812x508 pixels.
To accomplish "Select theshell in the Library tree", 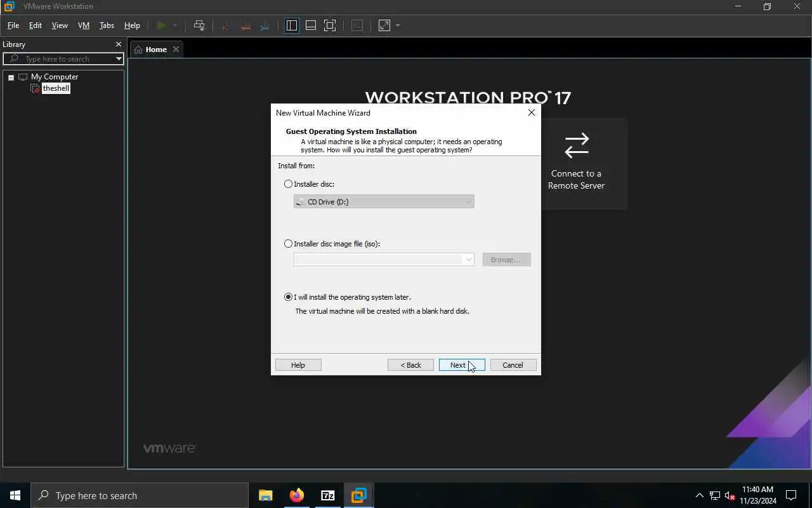I will (56, 89).
